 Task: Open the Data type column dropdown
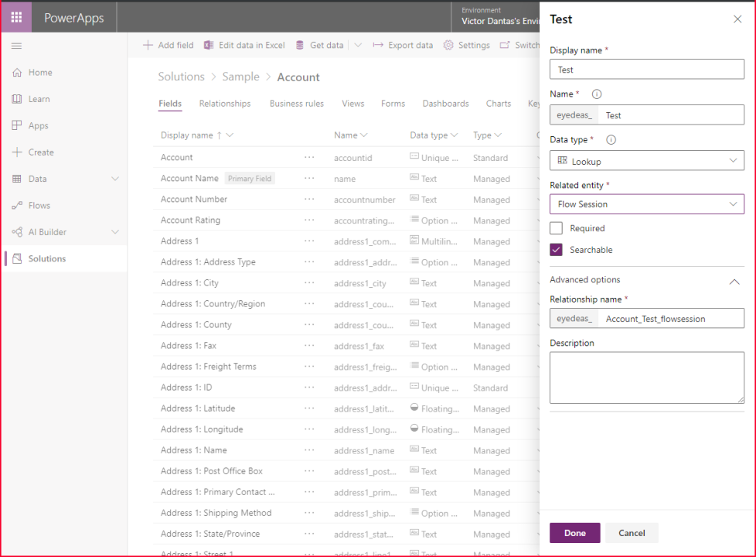(x=455, y=135)
